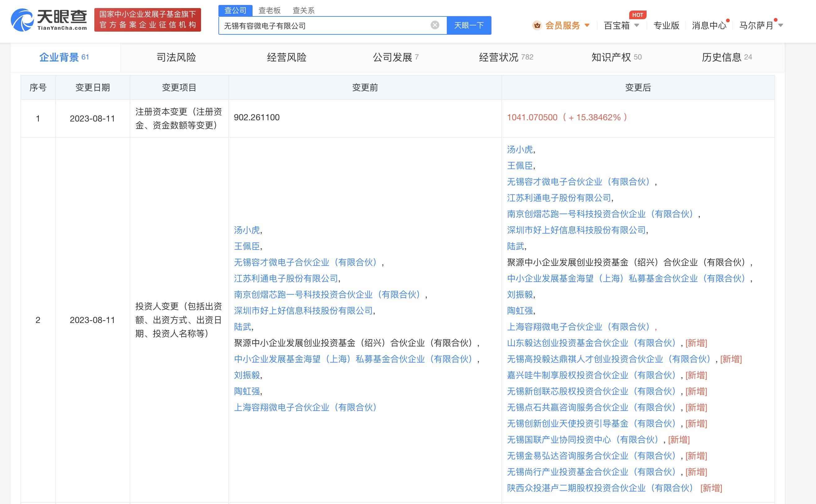The height and width of the screenshot is (504, 816).
Task: Select the 企业背景 tab
Action: 65,57
